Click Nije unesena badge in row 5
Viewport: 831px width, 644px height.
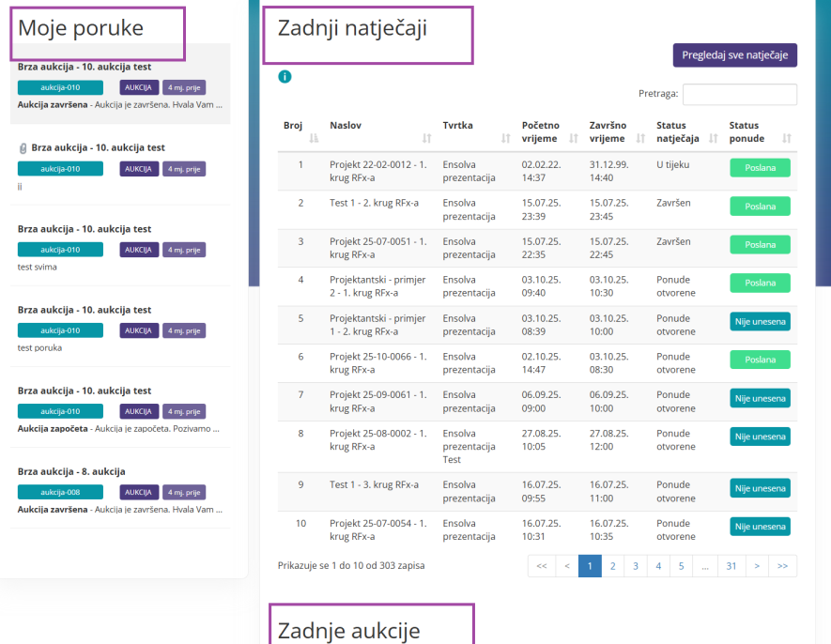760,321
